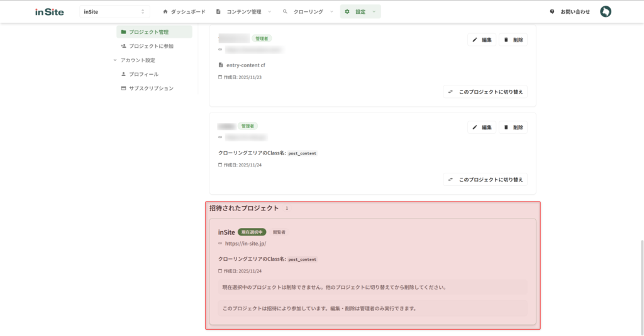The width and height of the screenshot is (644, 336).
Task: Edit the entry-content cf project
Action: pyautogui.click(x=482, y=40)
